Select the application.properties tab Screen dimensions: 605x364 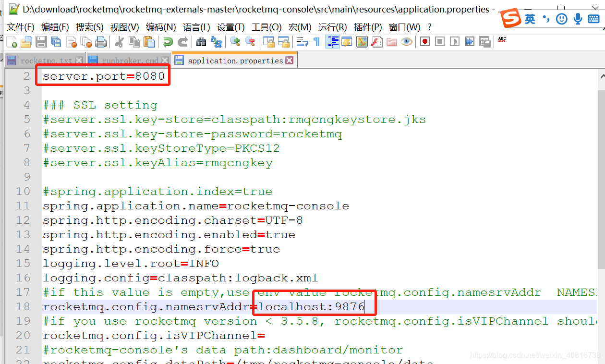coord(235,61)
